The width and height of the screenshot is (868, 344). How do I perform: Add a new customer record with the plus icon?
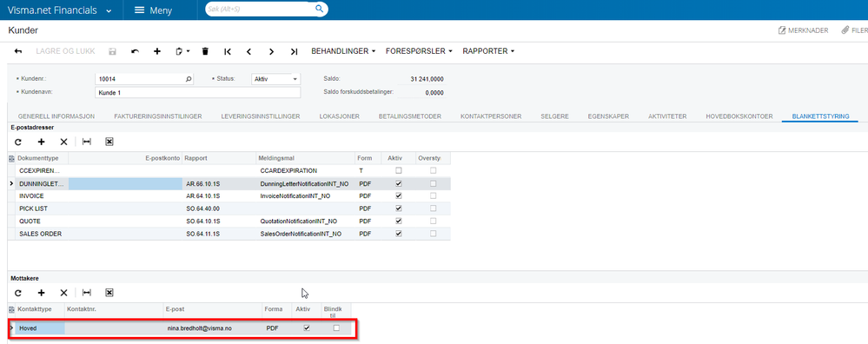pyautogui.click(x=157, y=51)
